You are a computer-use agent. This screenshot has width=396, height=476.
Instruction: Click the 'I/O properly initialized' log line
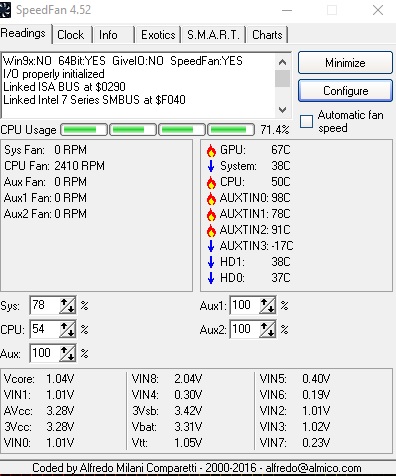(54, 74)
